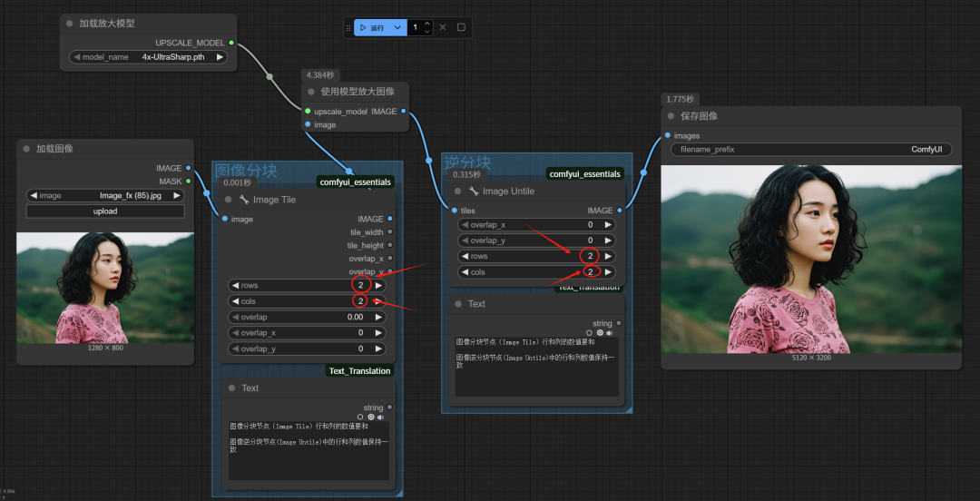Screen dimensions: 980x501
Task: Increase overlap 0.00 value in Image Tile
Action: tap(378, 317)
